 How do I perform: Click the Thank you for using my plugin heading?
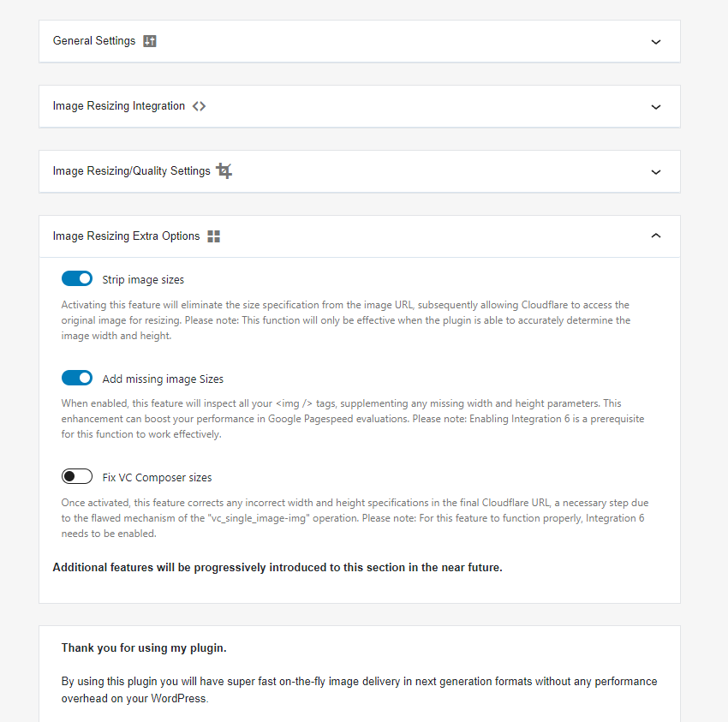(144, 647)
